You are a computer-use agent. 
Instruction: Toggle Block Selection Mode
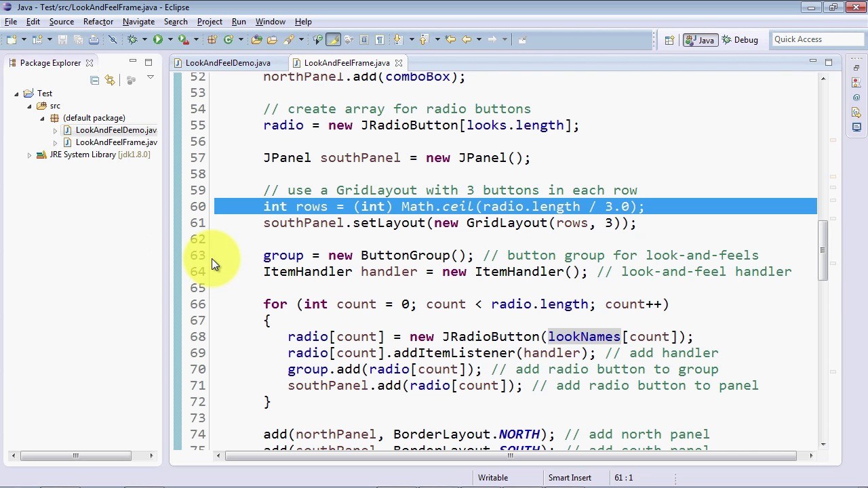(x=363, y=39)
